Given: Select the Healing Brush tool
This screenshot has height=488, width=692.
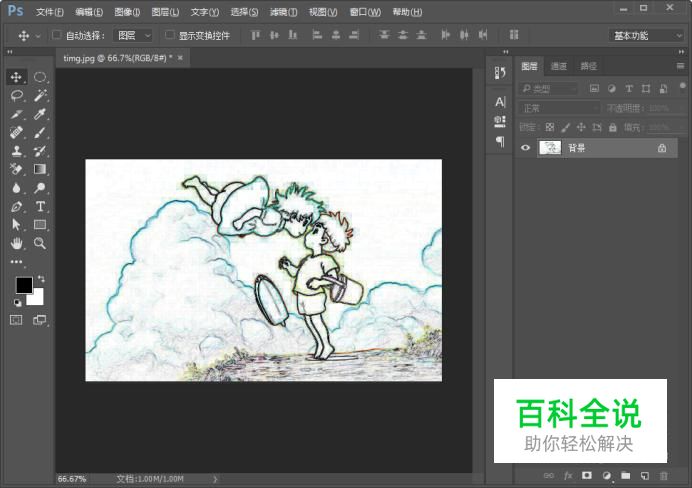Looking at the screenshot, I should (x=16, y=132).
